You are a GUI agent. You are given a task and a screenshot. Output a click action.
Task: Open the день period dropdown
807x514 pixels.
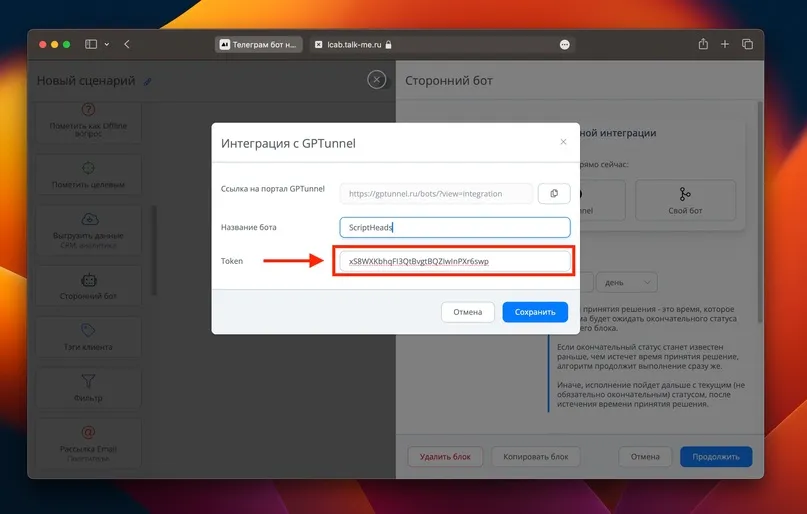point(626,282)
